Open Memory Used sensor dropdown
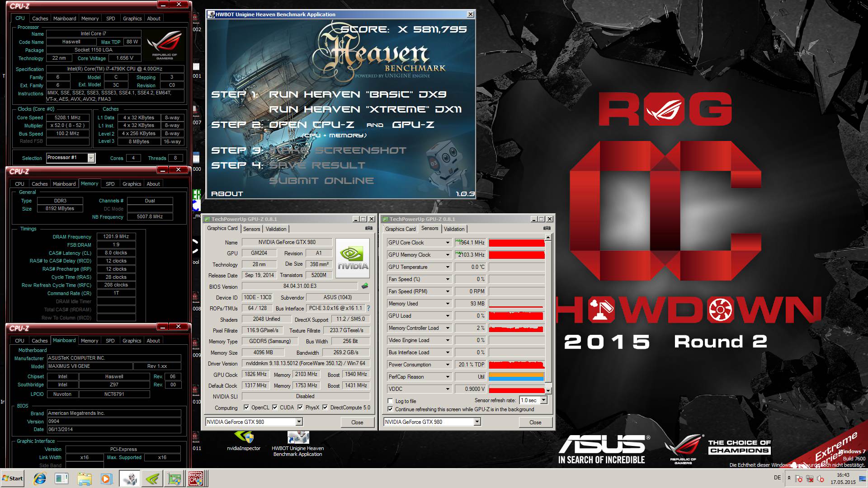868x488 pixels. (x=448, y=304)
